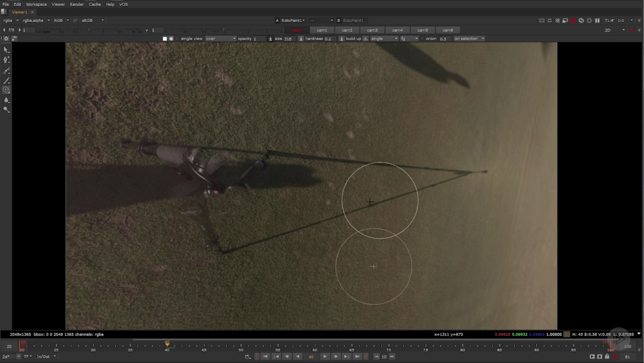Select the paint Brush tool
Viewport: 644px width, 363px height.
[6, 80]
